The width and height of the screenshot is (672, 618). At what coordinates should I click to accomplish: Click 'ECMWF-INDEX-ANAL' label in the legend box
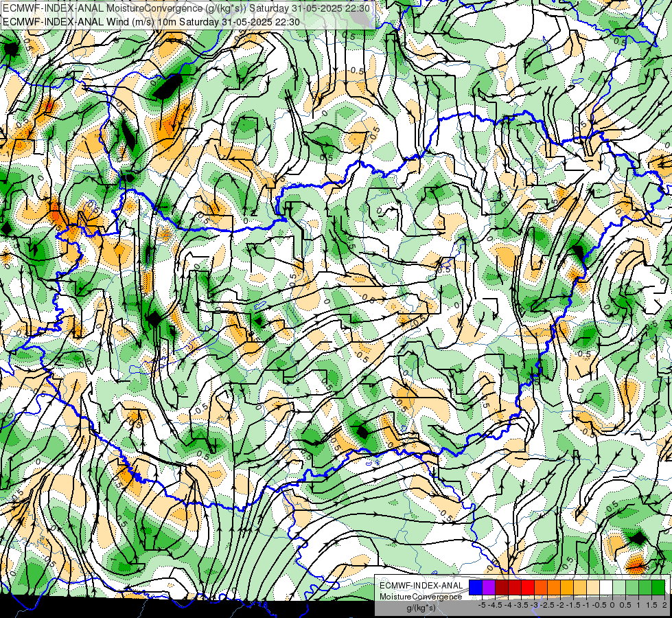coord(421,586)
